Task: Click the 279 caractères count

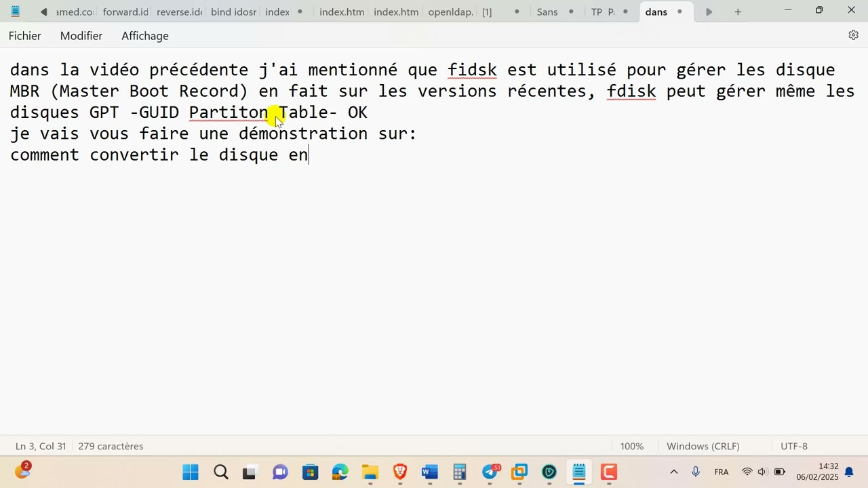Action: tap(111, 447)
